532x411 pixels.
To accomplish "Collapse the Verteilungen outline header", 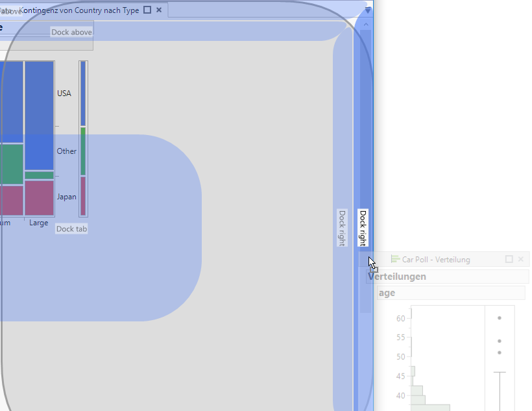I will point(397,277).
